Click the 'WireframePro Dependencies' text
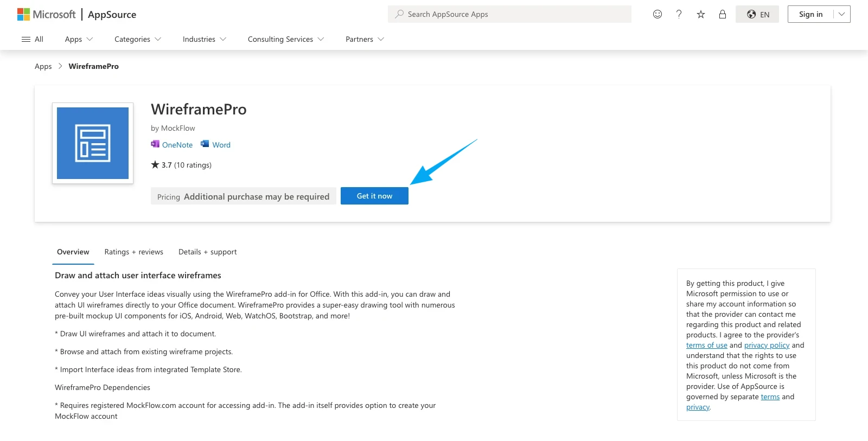Viewport: 868px width, 441px height. coord(103,387)
